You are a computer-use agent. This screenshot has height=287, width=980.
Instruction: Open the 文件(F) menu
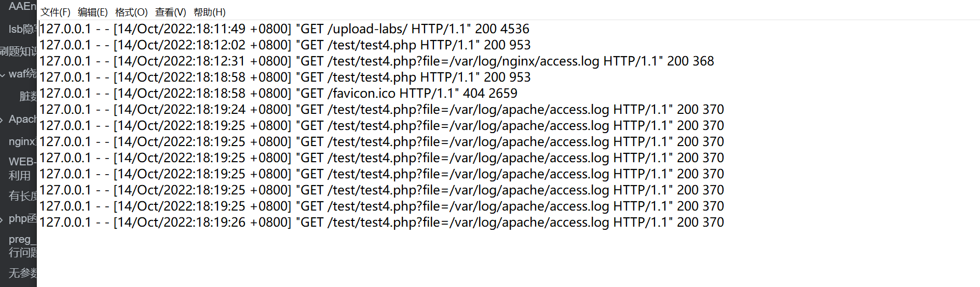pyautogui.click(x=55, y=12)
